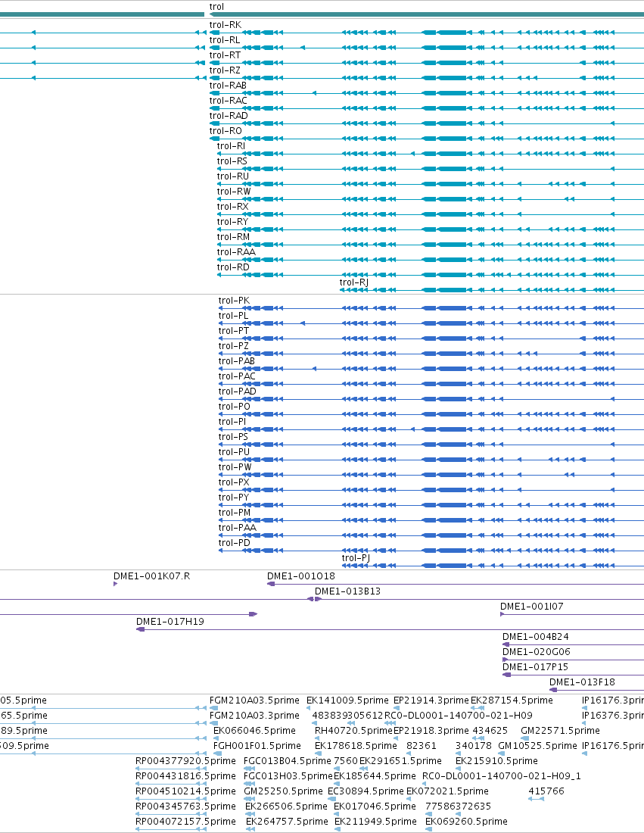This screenshot has height=833, width=644.
Task: Select protein label 'trol-PY'
Action: [234, 498]
